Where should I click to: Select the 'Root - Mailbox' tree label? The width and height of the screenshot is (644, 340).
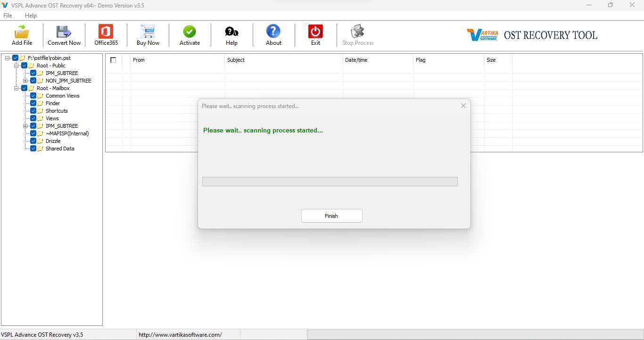(53, 88)
